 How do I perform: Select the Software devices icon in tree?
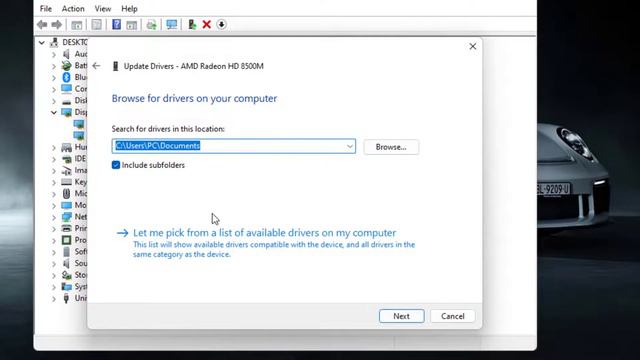[66, 251]
